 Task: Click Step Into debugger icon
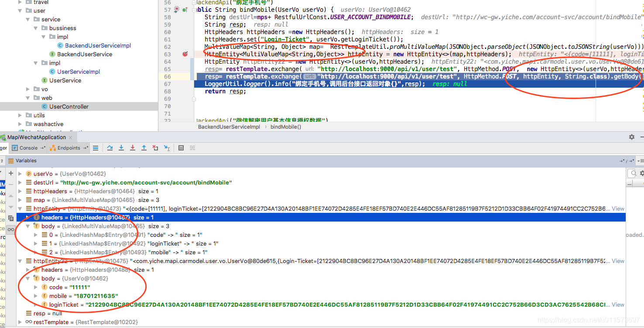pos(121,148)
